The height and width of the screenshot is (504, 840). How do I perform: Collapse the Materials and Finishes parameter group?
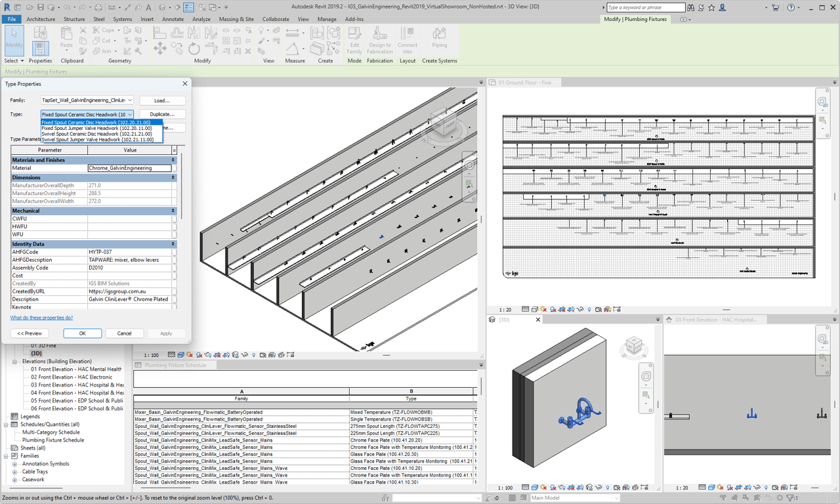point(173,160)
